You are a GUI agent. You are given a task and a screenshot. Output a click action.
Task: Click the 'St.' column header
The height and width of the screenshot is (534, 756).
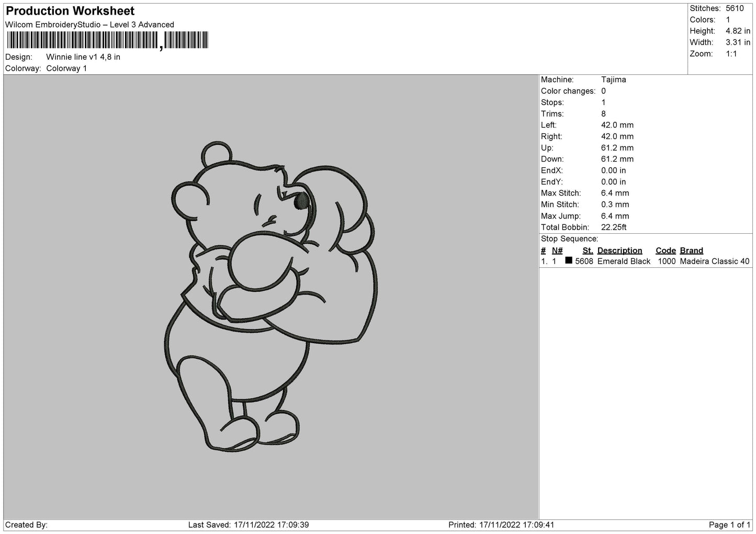tap(588, 251)
